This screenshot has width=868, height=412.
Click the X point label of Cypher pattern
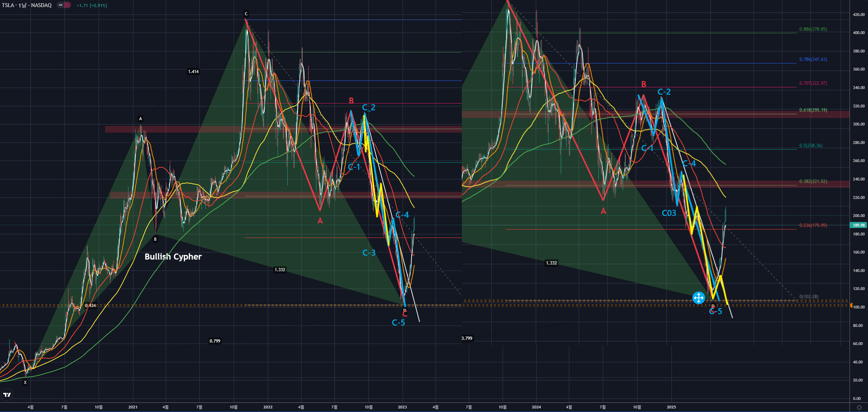tap(25, 383)
